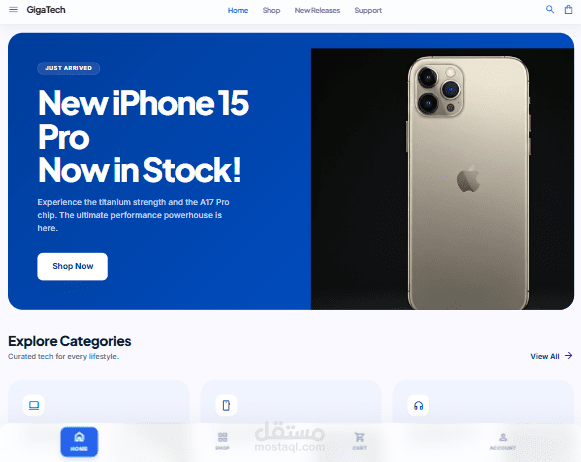581x462 pixels.
Task: Open the shopping bag icon
Action: pyautogui.click(x=568, y=10)
